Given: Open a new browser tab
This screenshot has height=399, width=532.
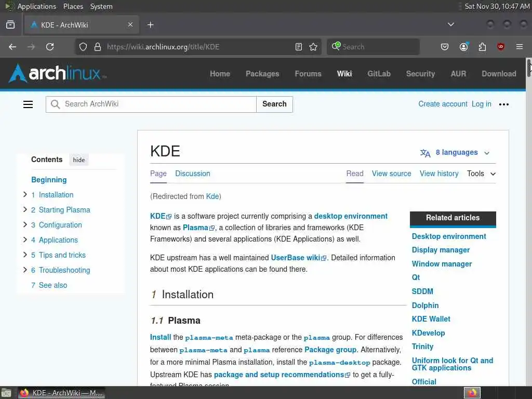Looking at the screenshot, I should click(x=151, y=25).
